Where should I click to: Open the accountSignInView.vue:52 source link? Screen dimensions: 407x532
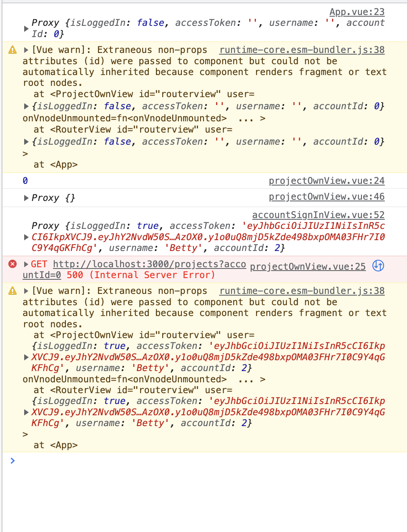(x=318, y=215)
